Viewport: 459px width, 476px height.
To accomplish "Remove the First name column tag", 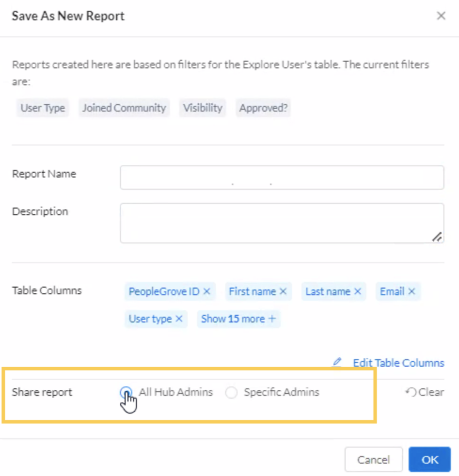I will (283, 291).
